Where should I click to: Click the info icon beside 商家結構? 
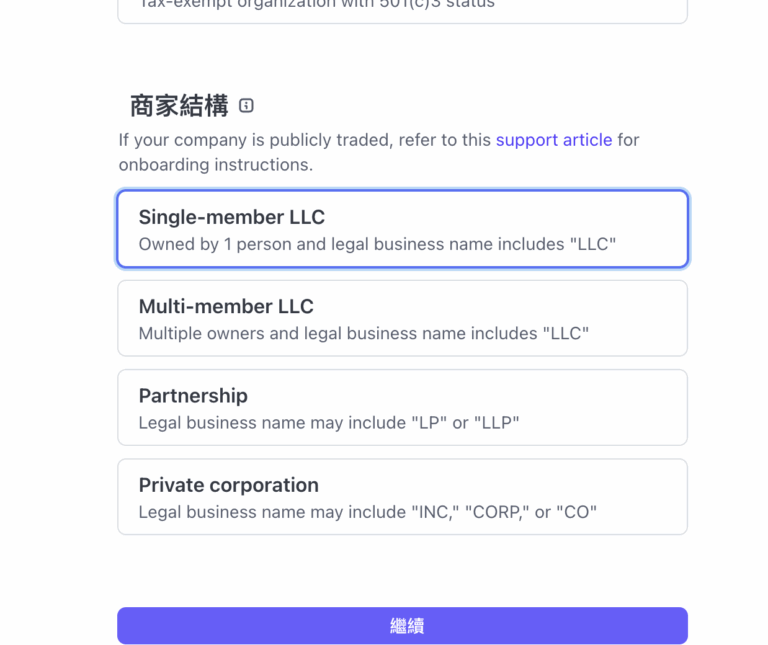click(247, 105)
